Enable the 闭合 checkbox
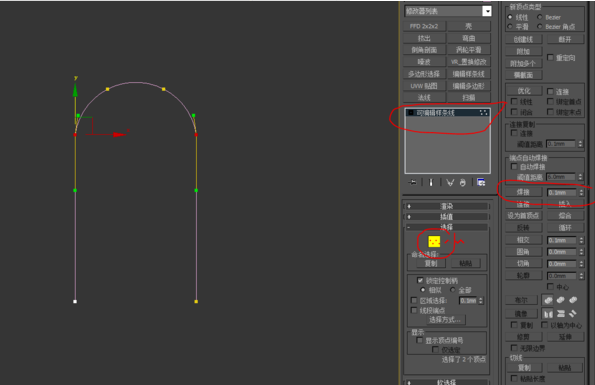This screenshot has height=385, width=595. tap(514, 112)
